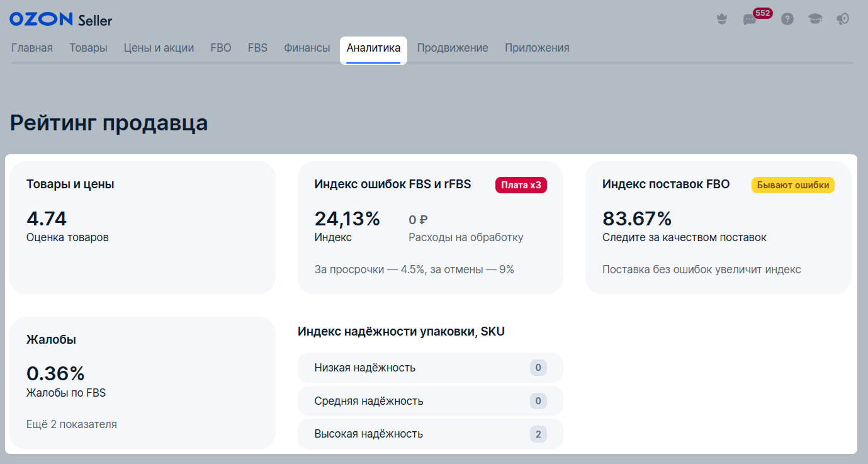Click the Расходы на обработку label
Viewport: 868px width, 464px height.
(x=466, y=237)
